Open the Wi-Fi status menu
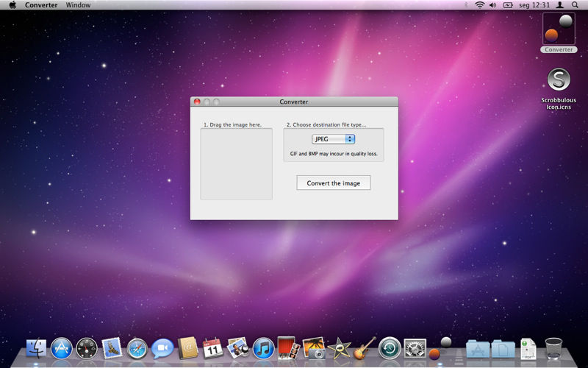Image resolution: width=588 pixels, height=368 pixels. pyautogui.click(x=480, y=5)
